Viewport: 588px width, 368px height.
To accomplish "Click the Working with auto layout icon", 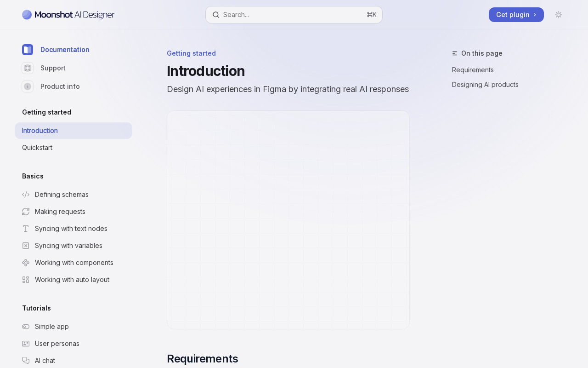I will (26, 280).
